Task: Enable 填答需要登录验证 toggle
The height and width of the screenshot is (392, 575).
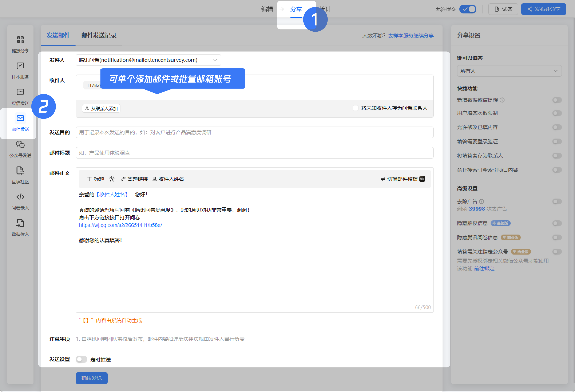Action: pos(557,142)
